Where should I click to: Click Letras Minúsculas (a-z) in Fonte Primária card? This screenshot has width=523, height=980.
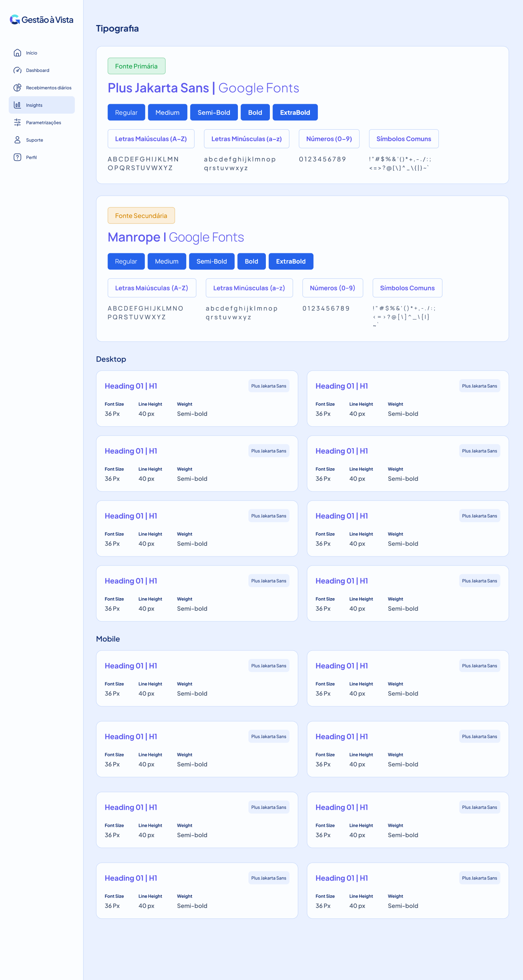[247, 139]
